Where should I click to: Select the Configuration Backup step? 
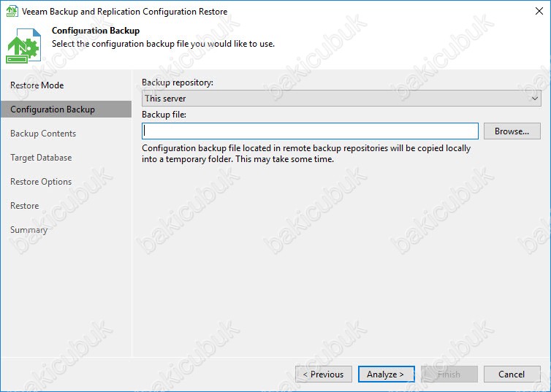pyautogui.click(x=66, y=109)
